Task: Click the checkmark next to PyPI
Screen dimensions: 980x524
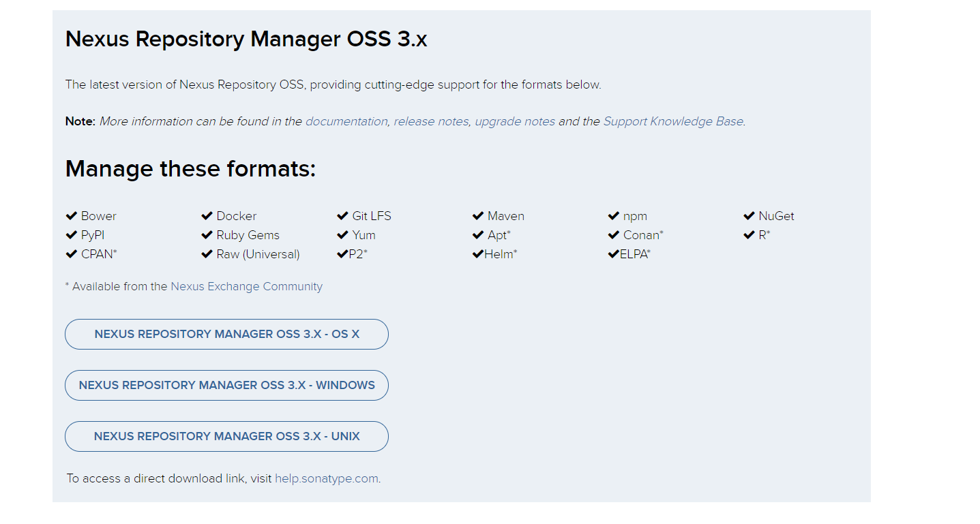Action: coord(71,235)
